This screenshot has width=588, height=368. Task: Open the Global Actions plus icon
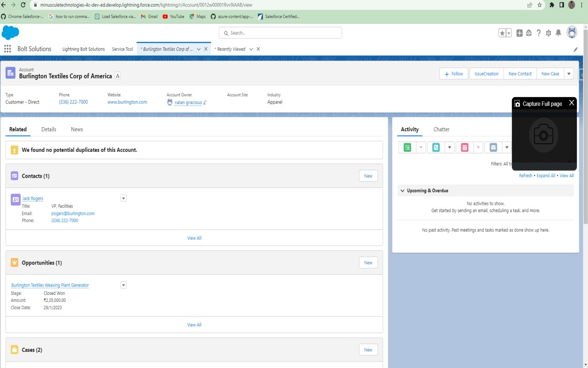click(x=520, y=33)
